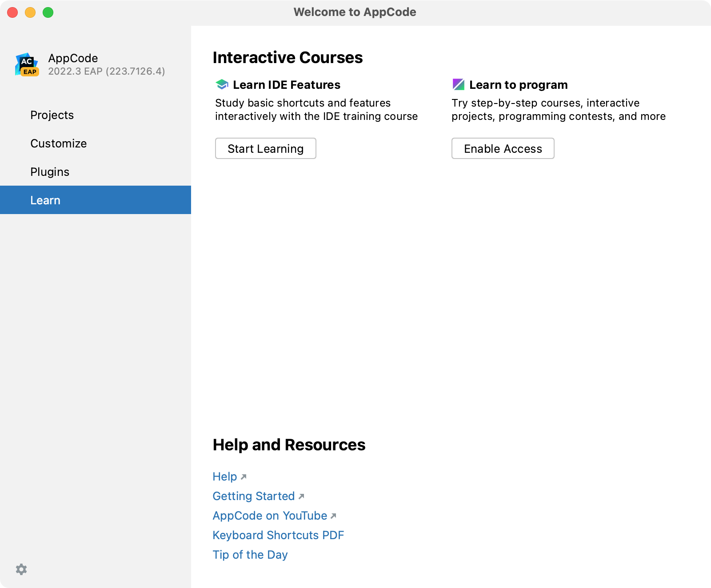Go to the Plugins section

click(x=96, y=172)
